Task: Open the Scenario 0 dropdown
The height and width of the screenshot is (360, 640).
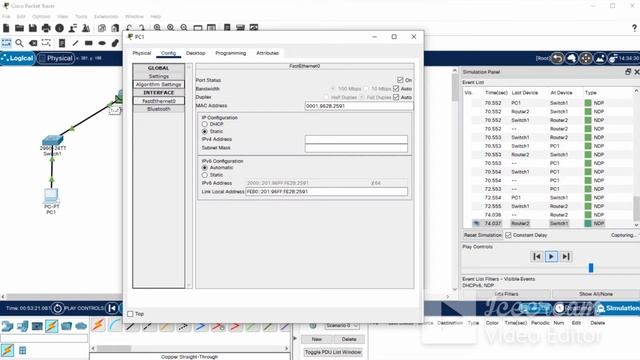Action: point(342,326)
